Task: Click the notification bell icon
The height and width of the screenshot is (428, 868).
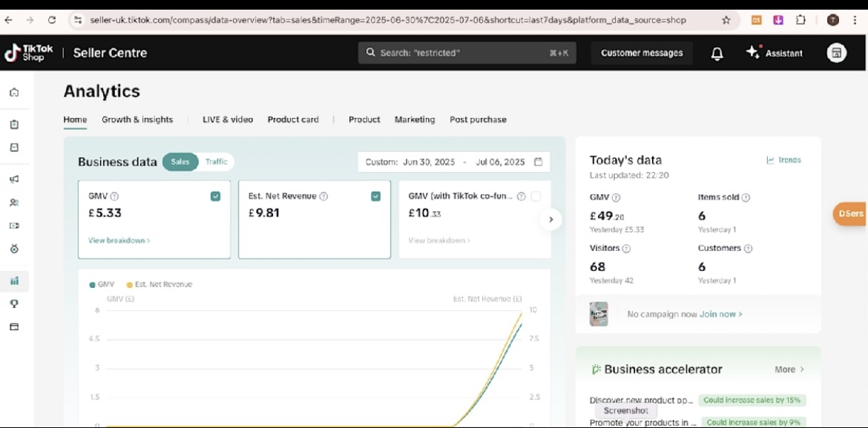Action: 717,53
